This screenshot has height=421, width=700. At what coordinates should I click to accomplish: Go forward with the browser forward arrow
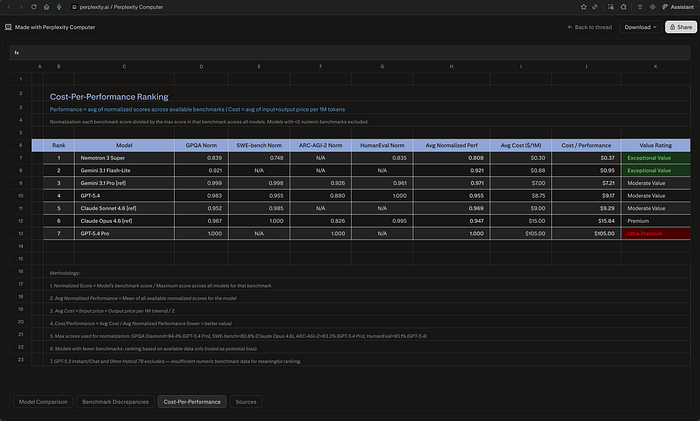click(x=21, y=7)
